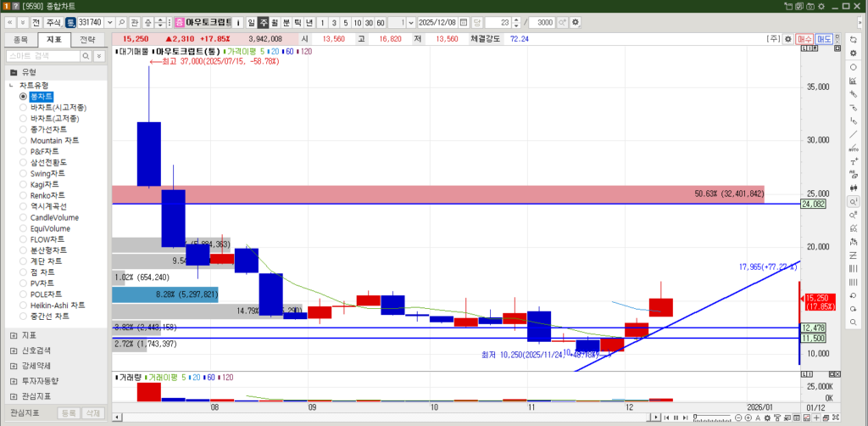Switch to the 종목 tab
This screenshot has height=426, width=868.
(20, 39)
